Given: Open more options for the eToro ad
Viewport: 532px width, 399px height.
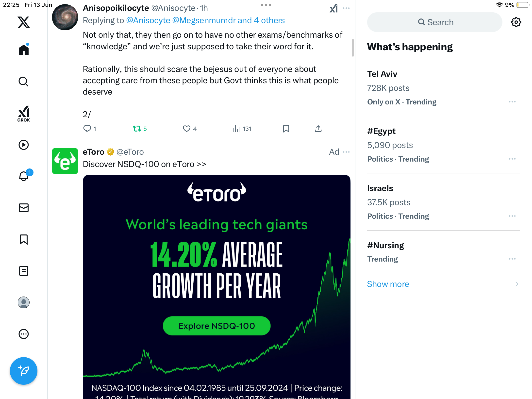Looking at the screenshot, I should click(346, 152).
